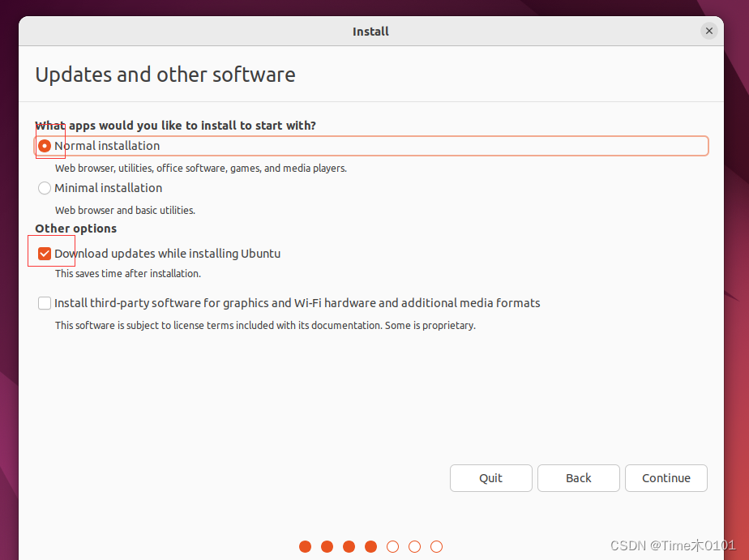Image resolution: width=749 pixels, height=560 pixels.
Task: Click the "Minimal installation" label text
Action: (x=109, y=188)
